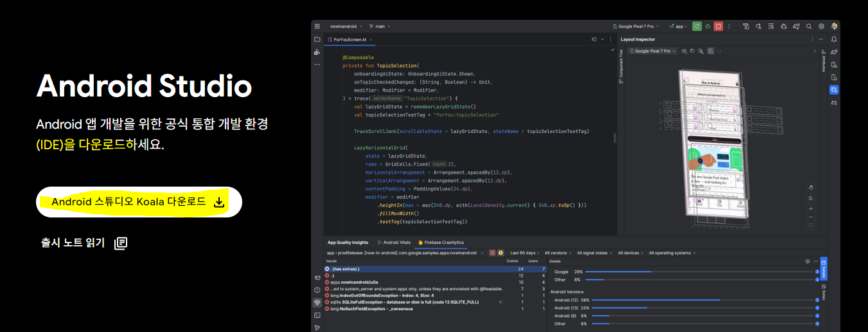
Task: Open Layout Inspector Google Pixel 7 Pro device selector
Action: (x=652, y=51)
